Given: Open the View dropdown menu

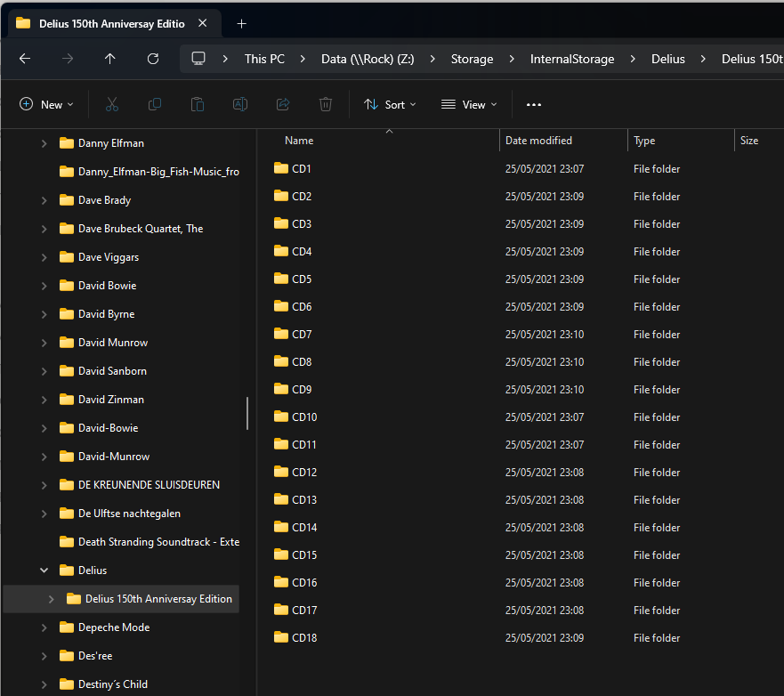Looking at the screenshot, I should coord(469,104).
